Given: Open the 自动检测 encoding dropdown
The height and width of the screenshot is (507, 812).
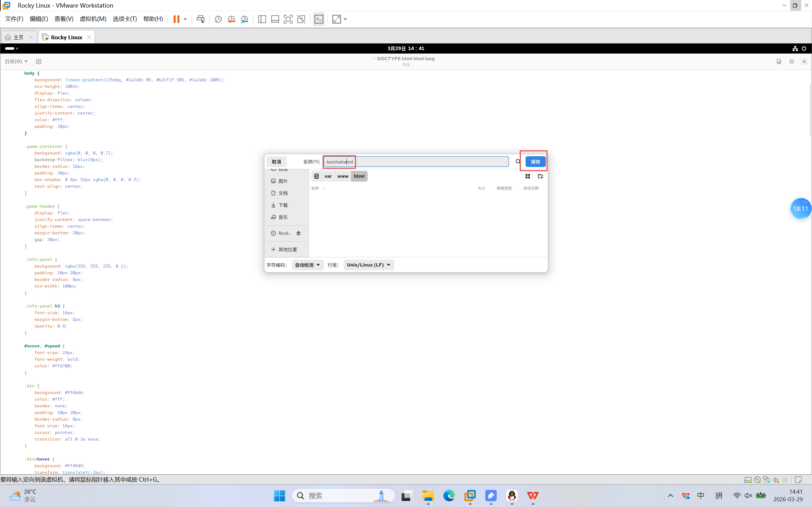Looking at the screenshot, I should pyautogui.click(x=307, y=265).
